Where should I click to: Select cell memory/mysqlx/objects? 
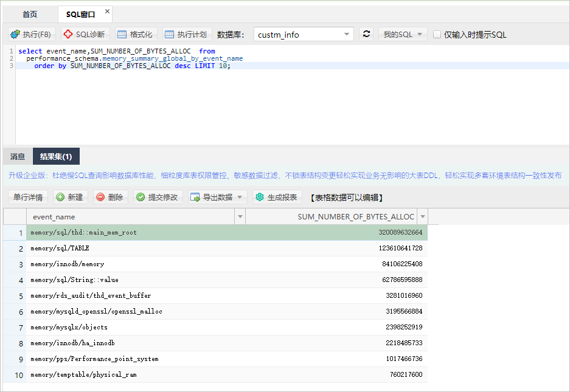pos(136,328)
